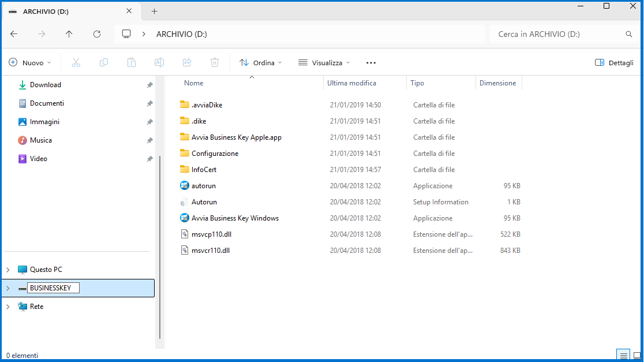Select the Configurazione folder name
This screenshot has height=362, width=644.
[215, 153]
